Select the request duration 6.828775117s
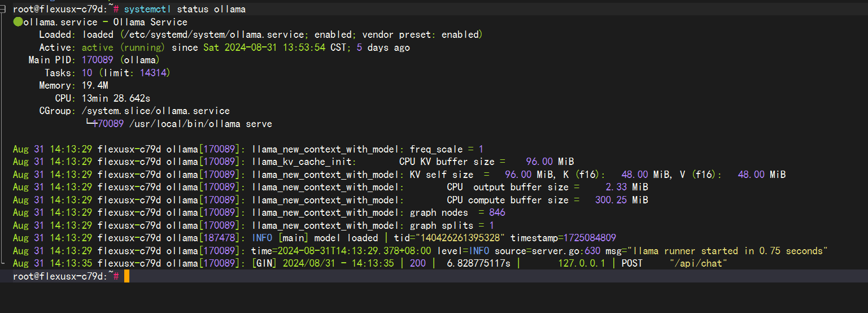 tap(479, 263)
